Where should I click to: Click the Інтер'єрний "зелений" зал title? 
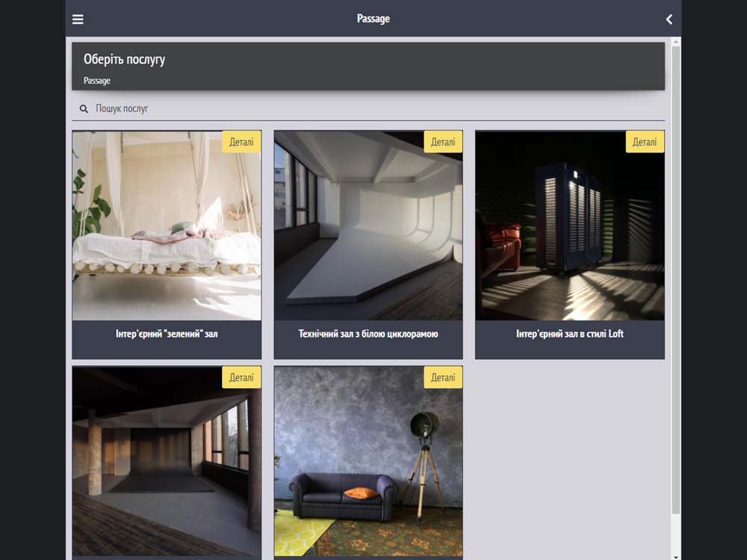coord(167,334)
